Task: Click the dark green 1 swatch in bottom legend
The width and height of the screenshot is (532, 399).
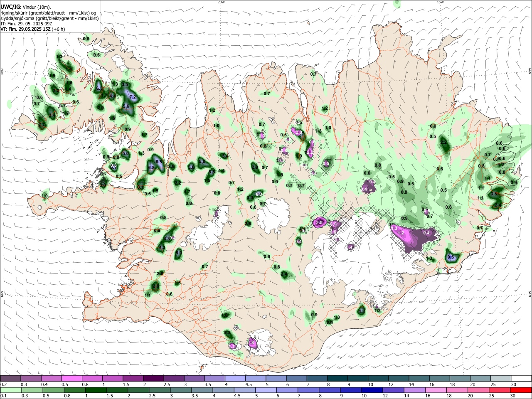Action: coord(96,390)
